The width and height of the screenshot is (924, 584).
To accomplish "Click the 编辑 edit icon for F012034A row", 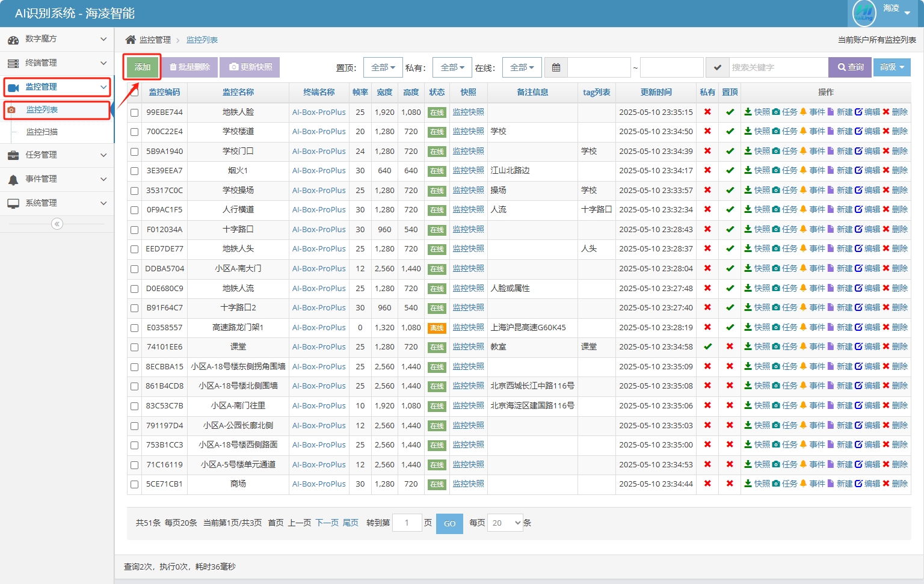I will (x=858, y=229).
